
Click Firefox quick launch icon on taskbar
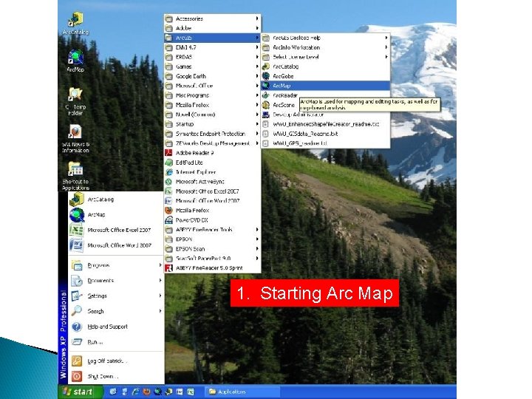click(146, 392)
